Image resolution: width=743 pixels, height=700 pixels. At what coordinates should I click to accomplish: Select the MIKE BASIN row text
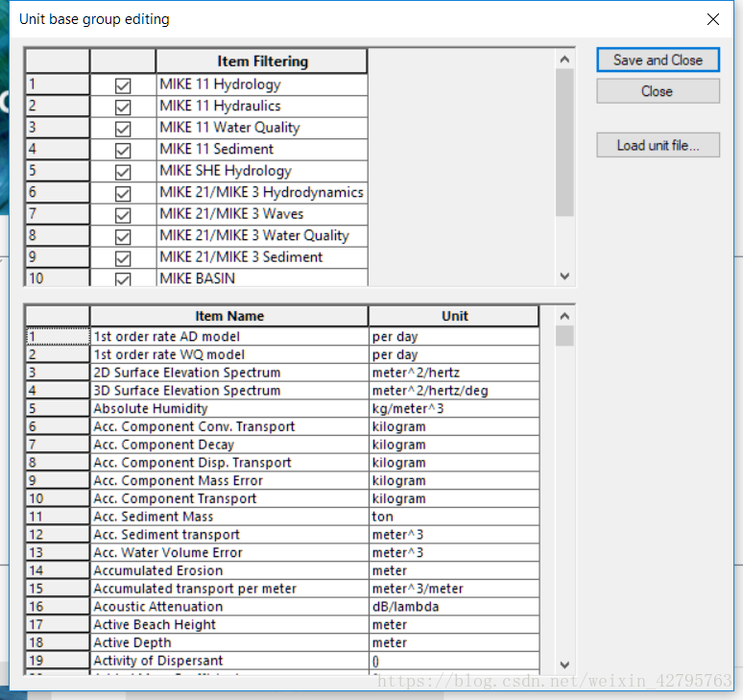(197, 278)
